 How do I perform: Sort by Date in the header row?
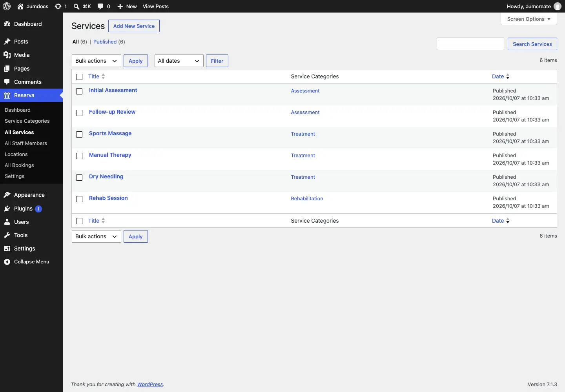(x=501, y=76)
